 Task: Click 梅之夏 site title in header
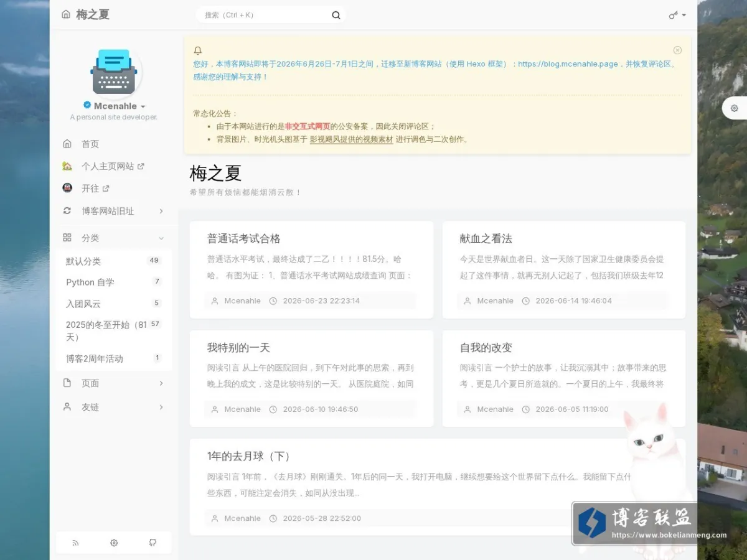point(93,14)
